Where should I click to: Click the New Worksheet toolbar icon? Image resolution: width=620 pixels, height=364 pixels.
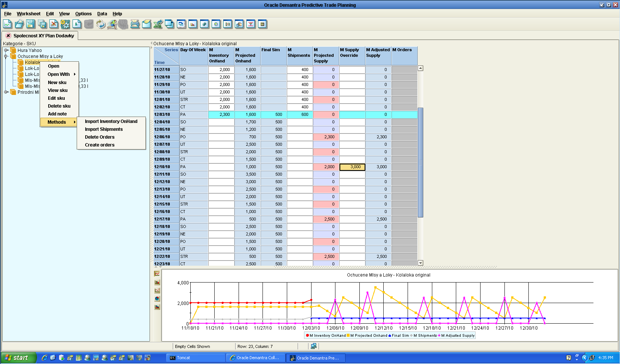[x=7, y=24]
